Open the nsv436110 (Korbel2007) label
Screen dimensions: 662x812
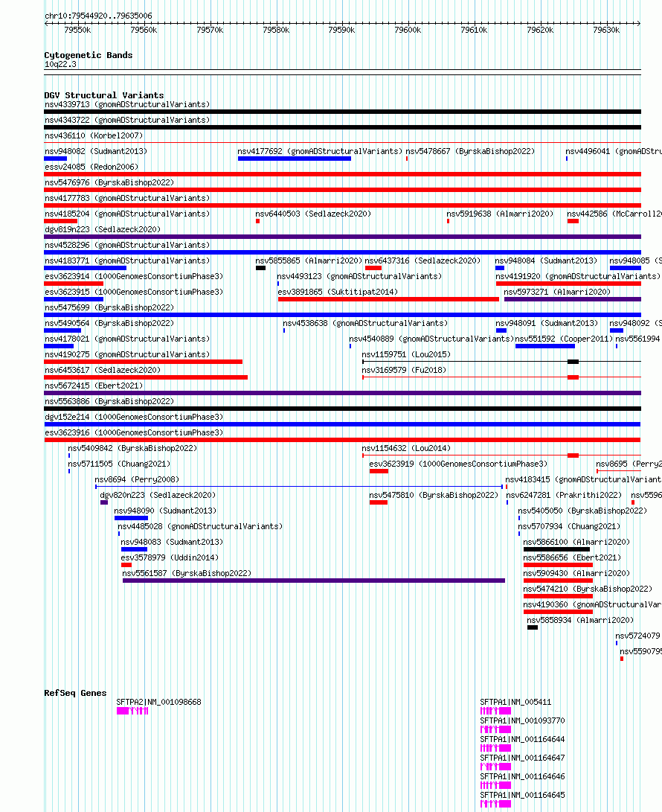click(x=94, y=135)
